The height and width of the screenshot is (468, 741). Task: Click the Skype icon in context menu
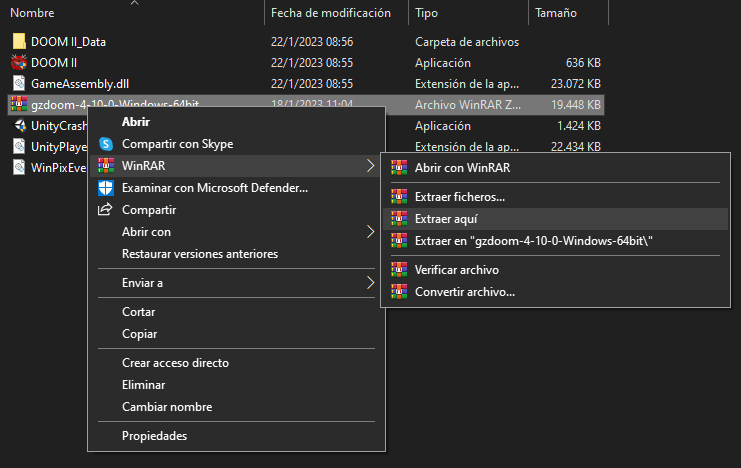tap(105, 144)
